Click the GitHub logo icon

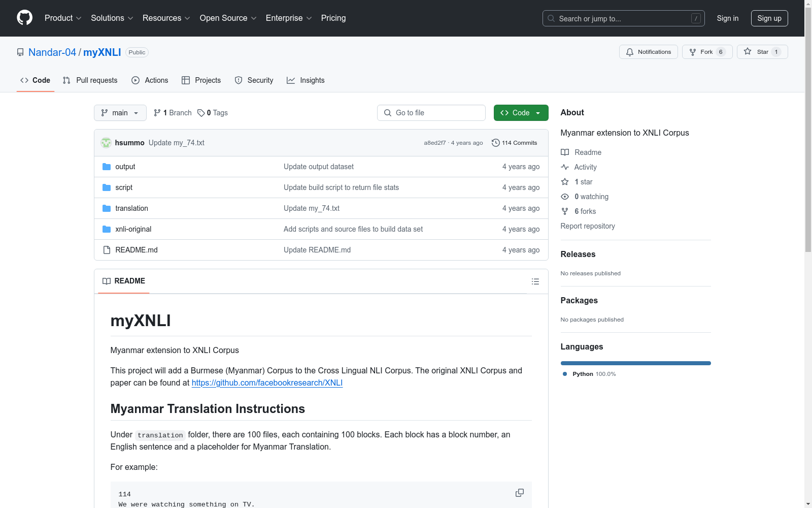pyautogui.click(x=24, y=18)
